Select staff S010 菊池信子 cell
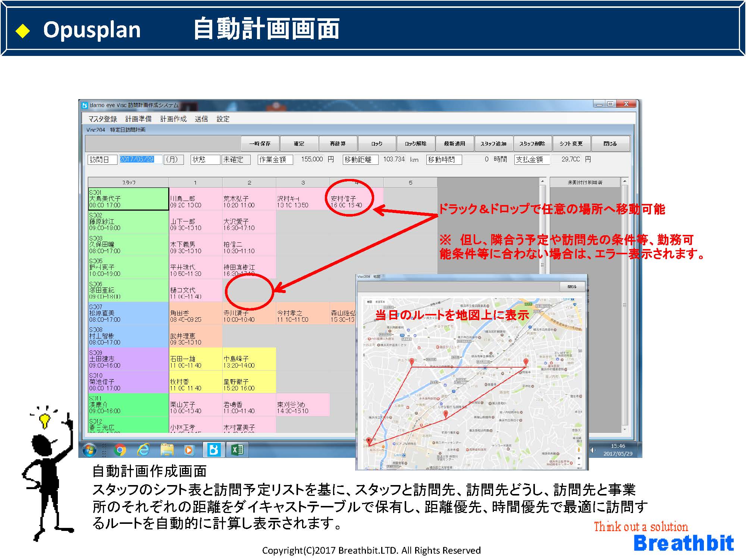The height and width of the screenshot is (560, 746). [128, 382]
